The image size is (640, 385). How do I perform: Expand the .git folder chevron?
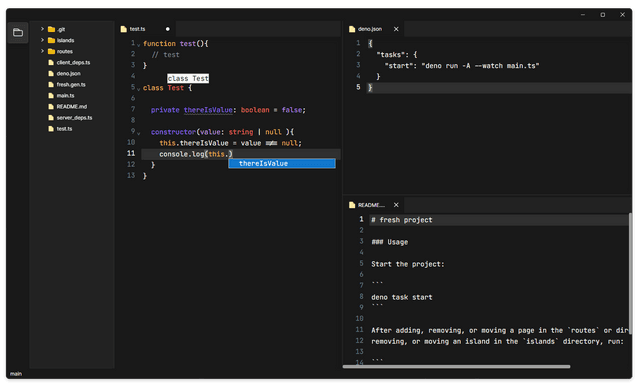click(x=42, y=29)
